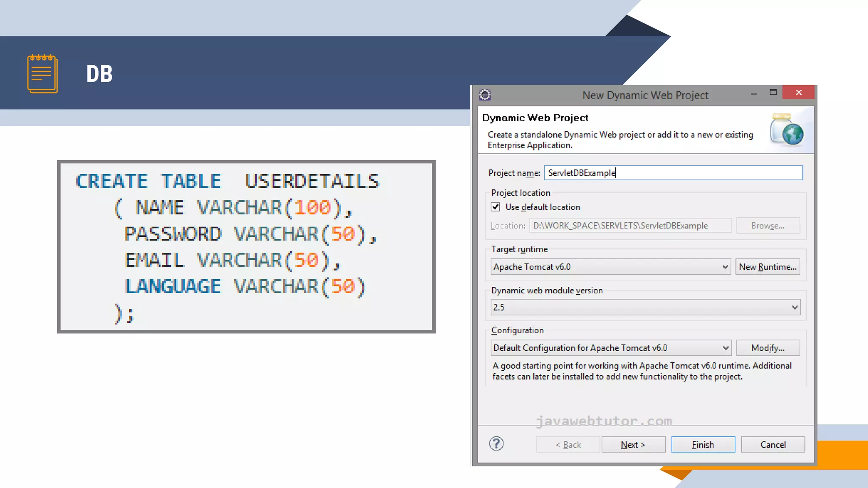
Task: Uncheck Use default location checkbox
Action: click(495, 207)
